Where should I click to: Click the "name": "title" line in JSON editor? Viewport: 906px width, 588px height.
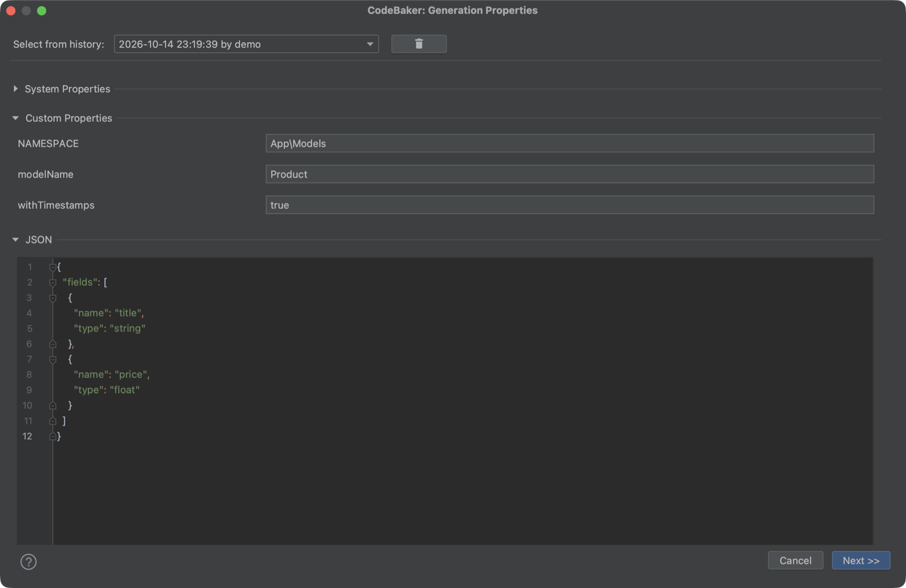tap(109, 313)
